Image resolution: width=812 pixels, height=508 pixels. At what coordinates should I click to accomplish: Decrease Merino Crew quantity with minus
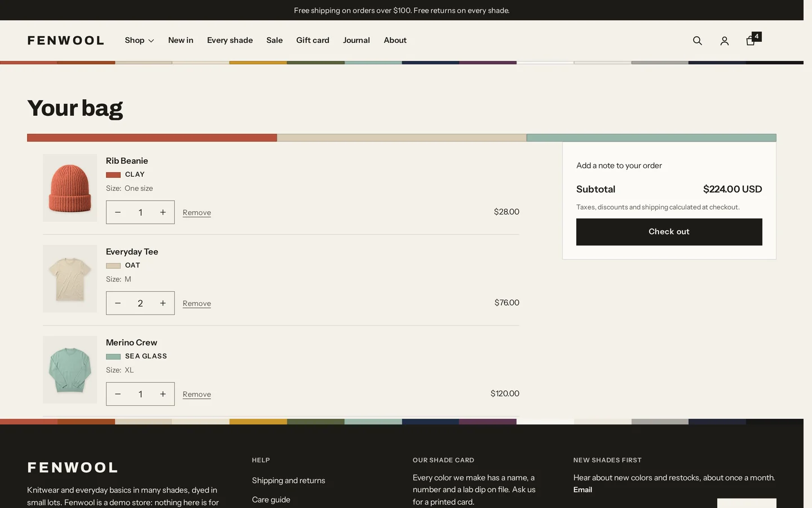tap(118, 394)
